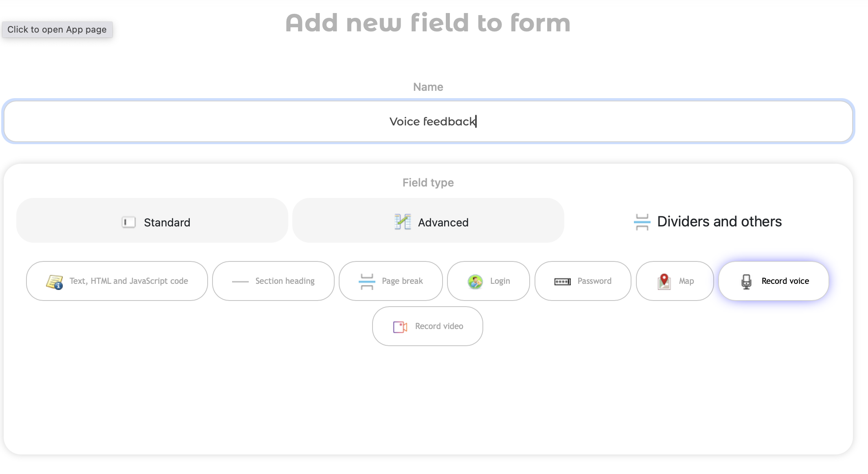Click the Dividers and others icon
Image resolution: width=868 pixels, height=474 pixels.
coord(642,222)
